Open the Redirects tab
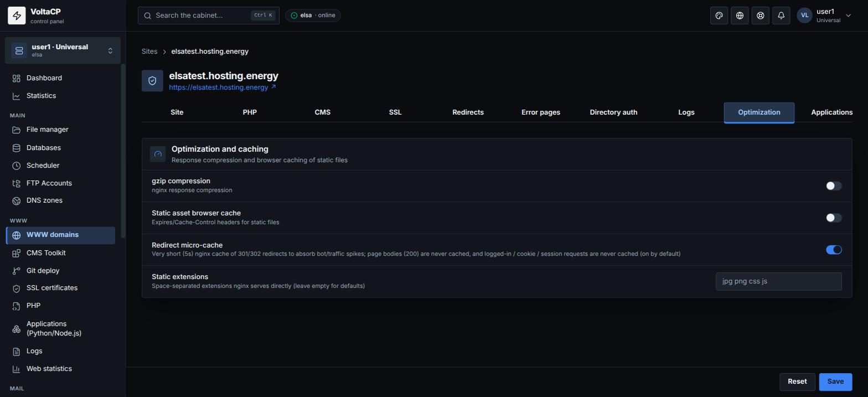Image resolution: width=868 pixels, height=397 pixels. [468, 112]
